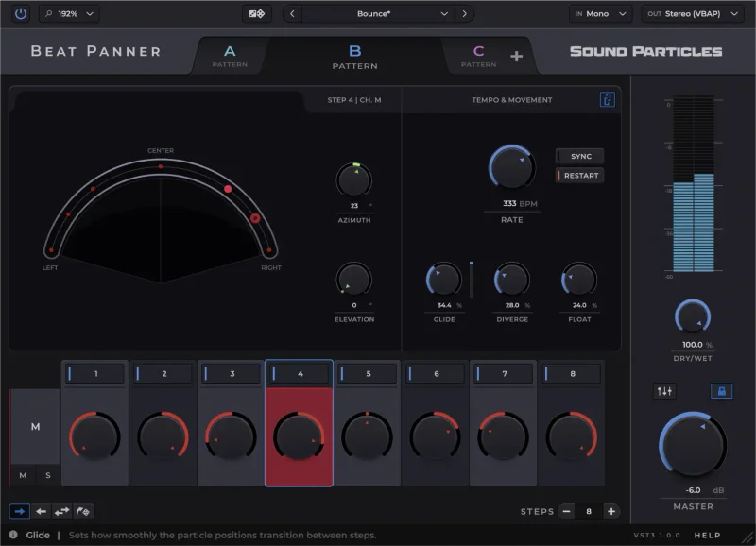Toggle step 3 enable header
Screen dimensions: 756x546
coord(232,373)
